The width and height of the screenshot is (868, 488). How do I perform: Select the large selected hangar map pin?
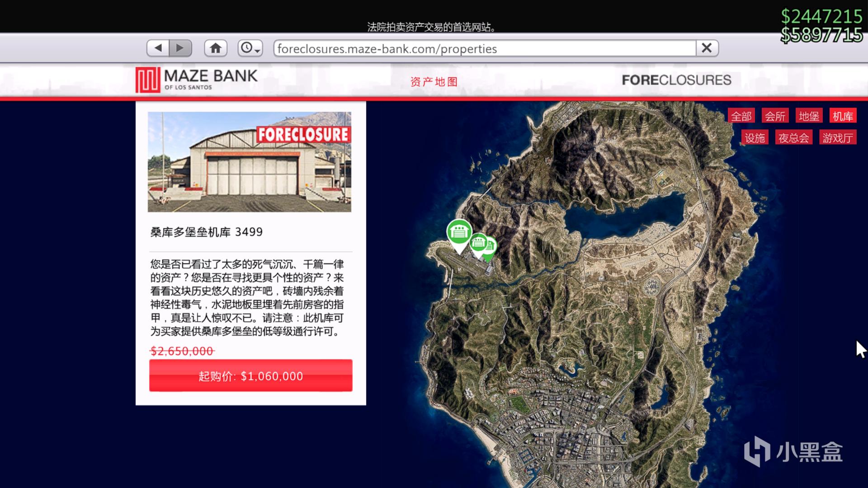(459, 232)
